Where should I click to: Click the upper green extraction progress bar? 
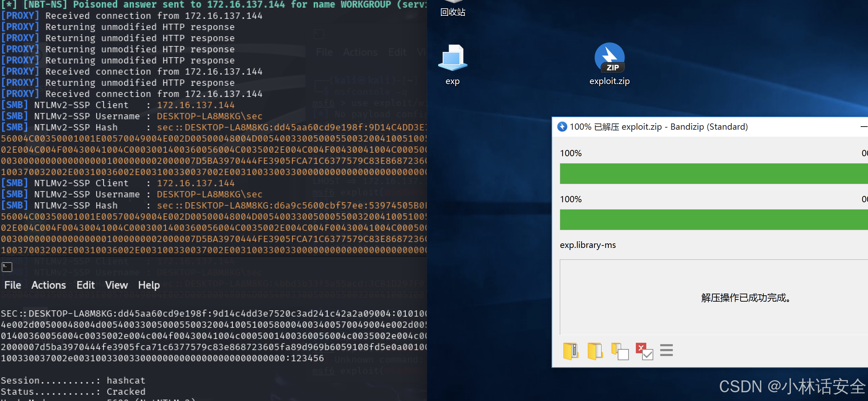[x=711, y=174]
